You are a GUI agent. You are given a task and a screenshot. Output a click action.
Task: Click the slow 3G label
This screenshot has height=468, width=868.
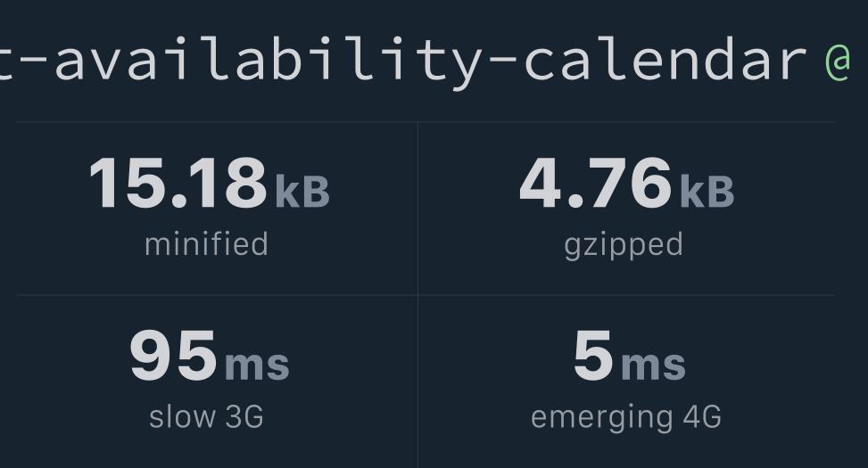click(x=206, y=416)
